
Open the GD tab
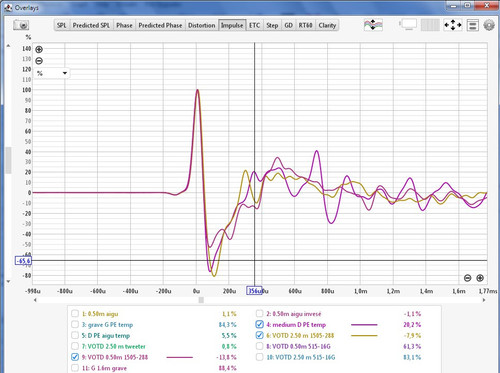point(289,25)
